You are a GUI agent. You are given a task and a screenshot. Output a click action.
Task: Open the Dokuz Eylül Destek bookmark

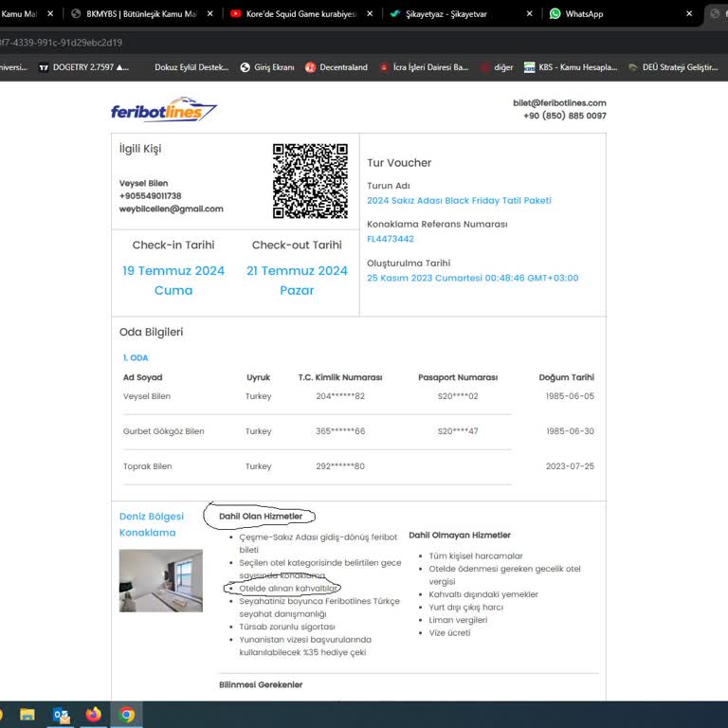tap(191, 67)
